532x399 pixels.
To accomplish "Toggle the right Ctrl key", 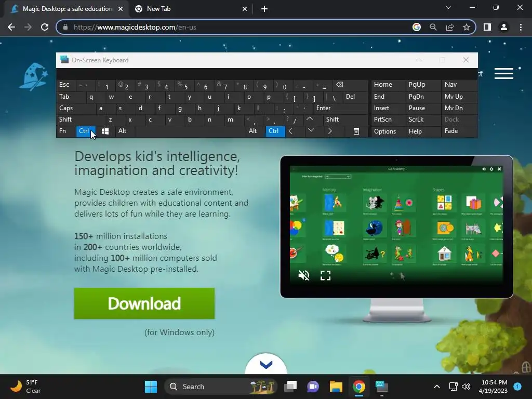I will tap(275, 131).
